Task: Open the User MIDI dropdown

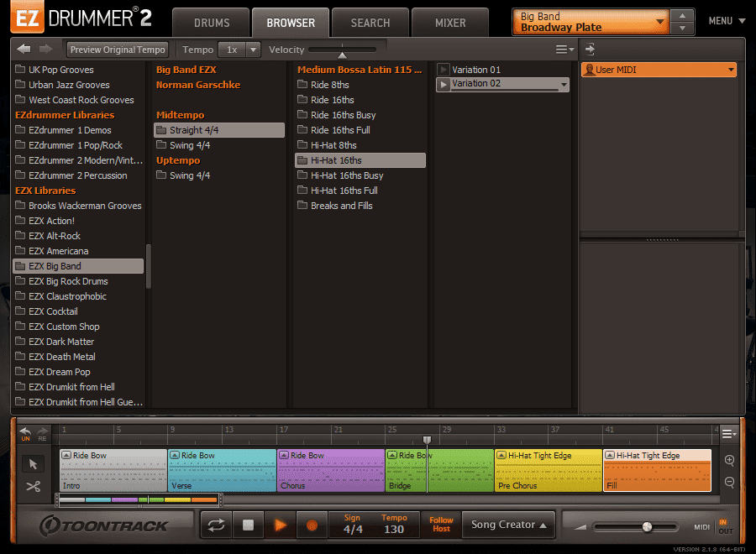Action: click(659, 70)
